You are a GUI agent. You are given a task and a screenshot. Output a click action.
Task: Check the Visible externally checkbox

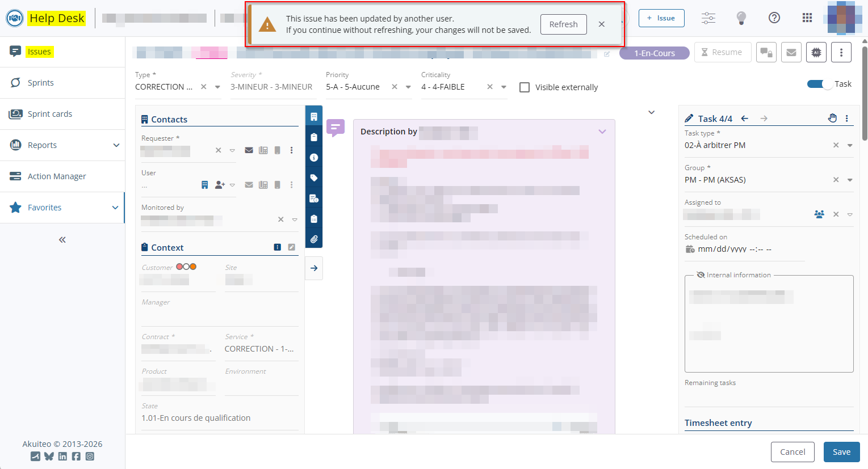pyautogui.click(x=525, y=87)
